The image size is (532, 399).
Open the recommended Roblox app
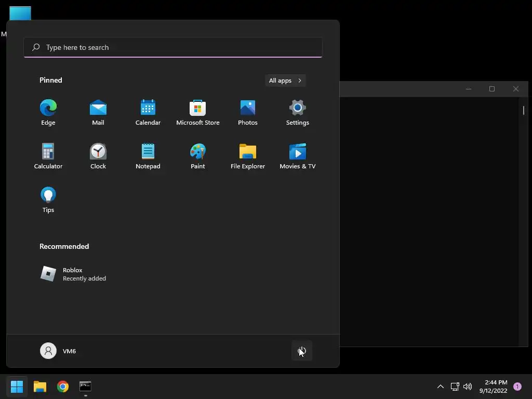[x=73, y=274]
